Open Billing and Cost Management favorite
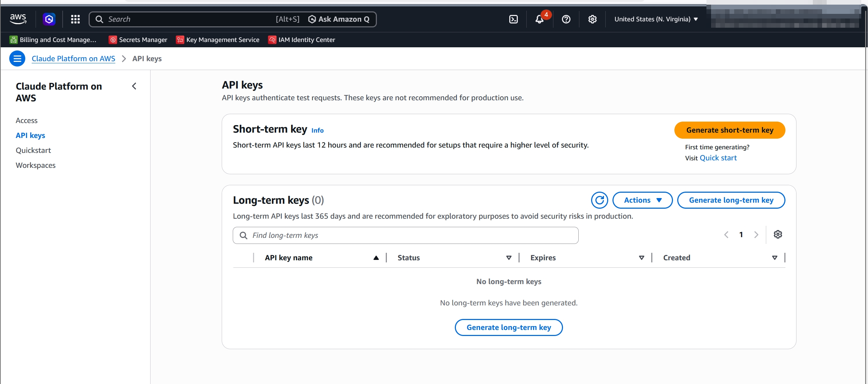Image resolution: width=868 pixels, height=384 pixels. coord(53,40)
